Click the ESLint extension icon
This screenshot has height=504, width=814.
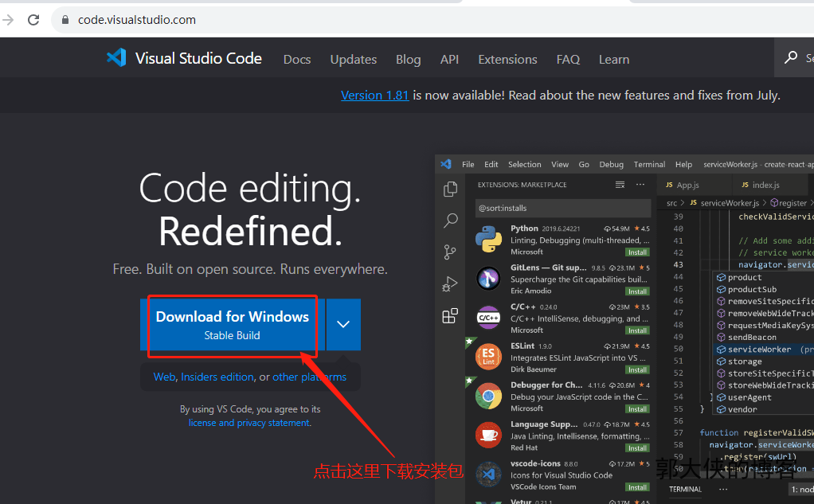(488, 357)
